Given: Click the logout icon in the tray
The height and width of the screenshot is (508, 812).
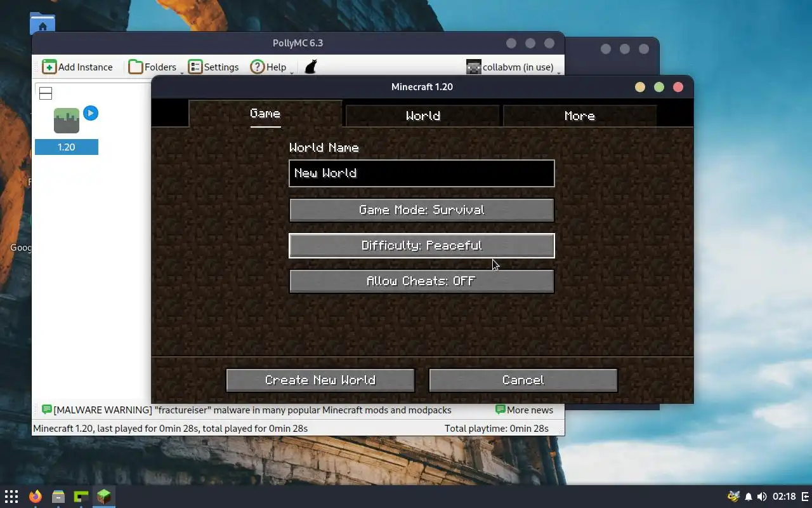Looking at the screenshot, I should point(806,497).
